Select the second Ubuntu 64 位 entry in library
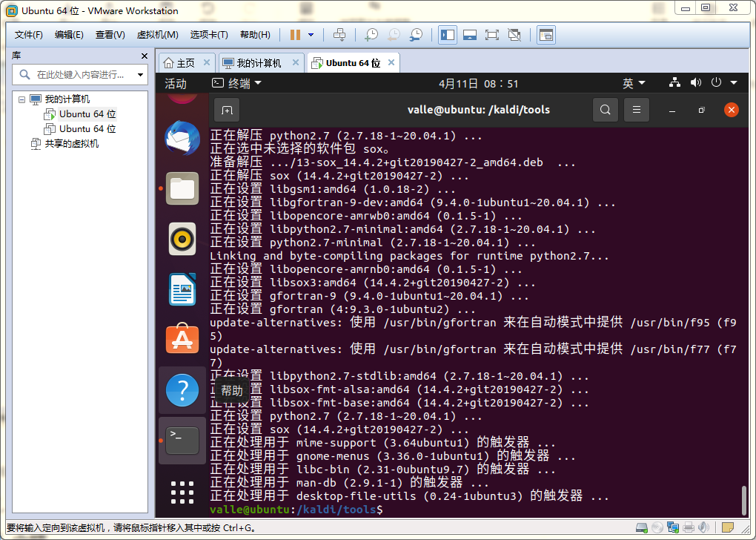 pos(87,129)
